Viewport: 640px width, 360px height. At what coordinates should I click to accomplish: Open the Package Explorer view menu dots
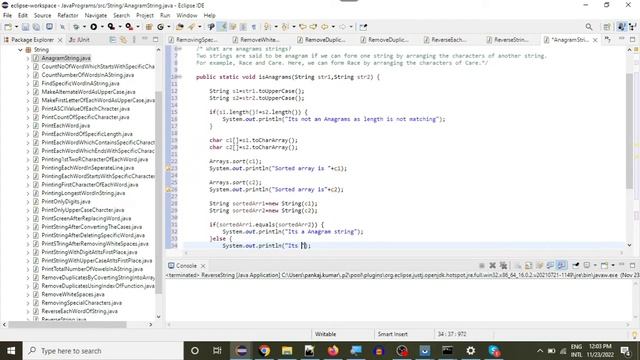pos(134,40)
